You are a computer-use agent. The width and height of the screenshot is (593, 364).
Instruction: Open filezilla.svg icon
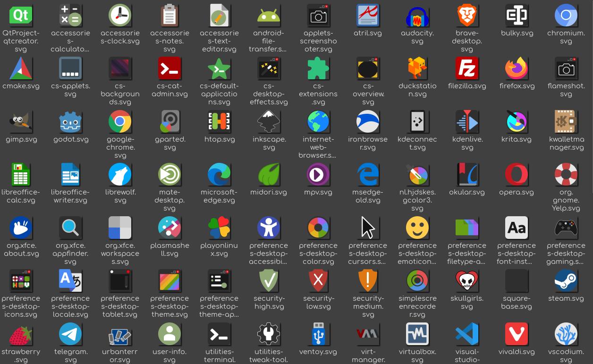(x=467, y=68)
